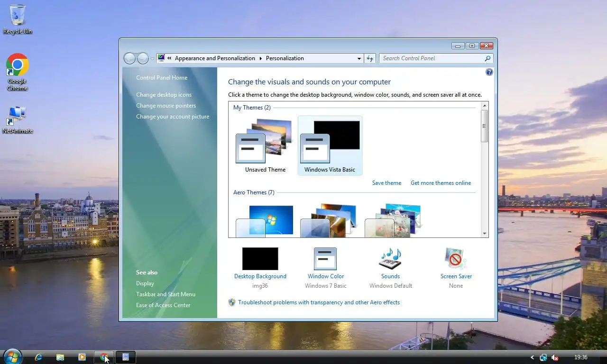
Task: Click the Forward navigation arrow button
Action: coord(143,58)
